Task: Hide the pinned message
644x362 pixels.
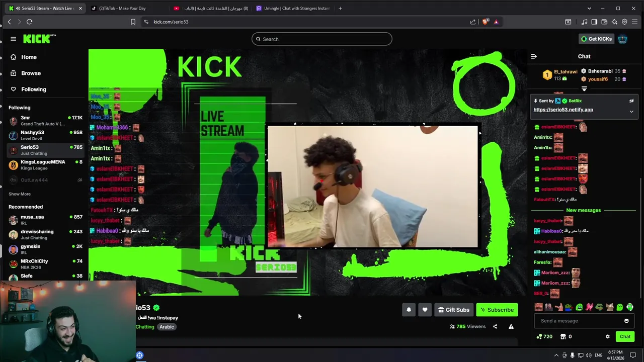Action: tap(631, 101)
